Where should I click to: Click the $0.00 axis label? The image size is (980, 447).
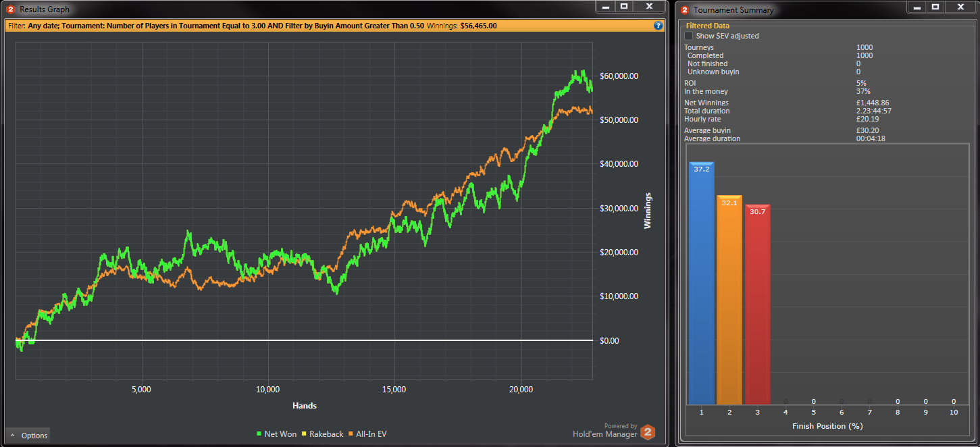pos(609,341)
